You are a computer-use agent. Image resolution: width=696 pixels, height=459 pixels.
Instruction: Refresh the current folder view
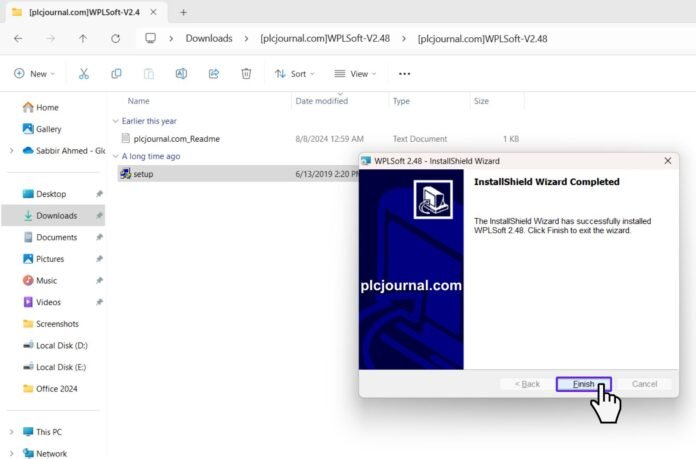[115, 38]
